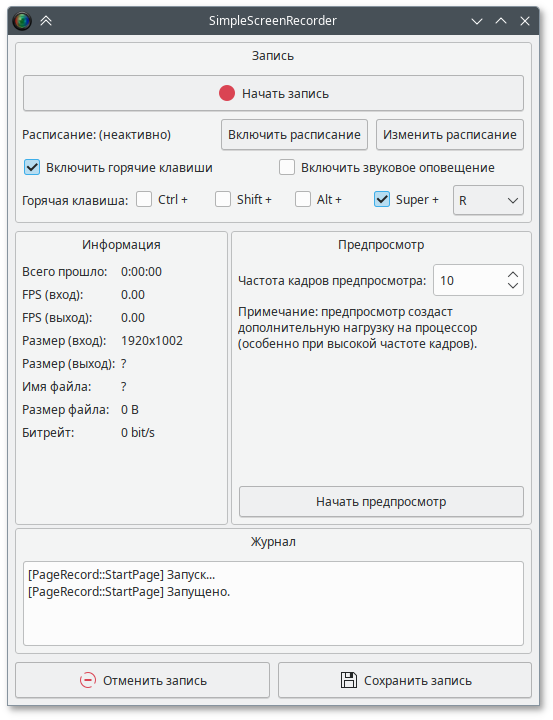Click the 1920x1002 input size value
Image resolution: width=553 pixels, height=720 pixels.
[152, 341]
